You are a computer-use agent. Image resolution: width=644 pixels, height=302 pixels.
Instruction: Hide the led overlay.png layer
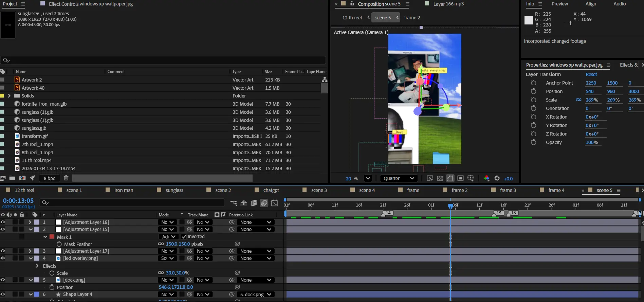pyautogui.click(x=3, y=258)
